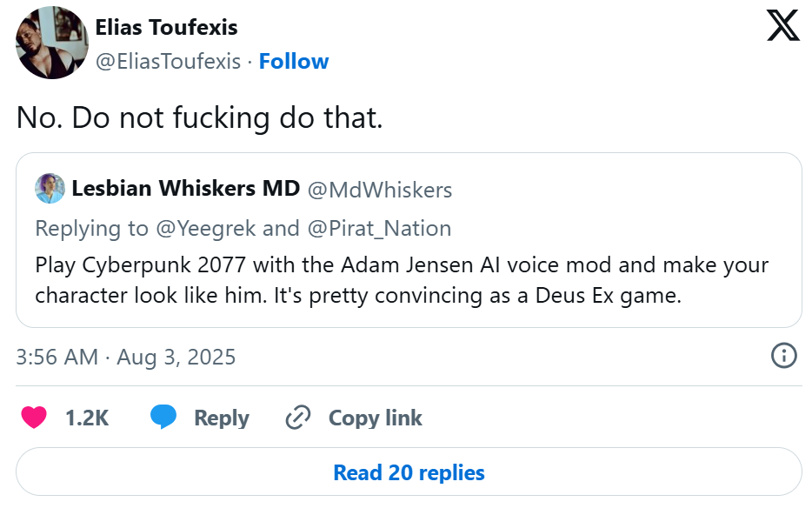Screen dimensions: 812x515
Task: Open the Elias Toufexis display name
Action: 167,28
